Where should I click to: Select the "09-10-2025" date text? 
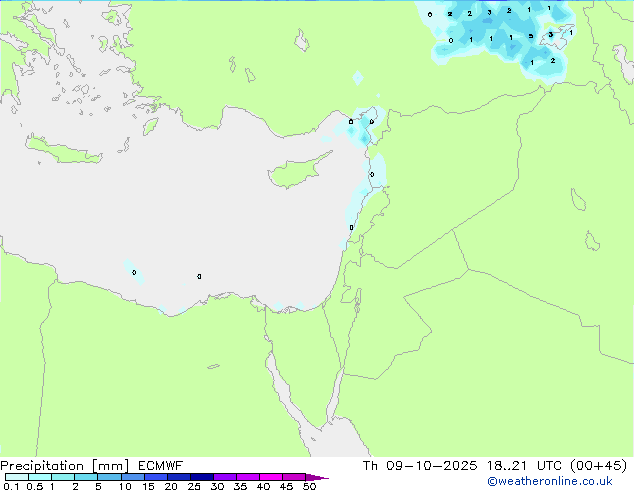tap(431, 466)
